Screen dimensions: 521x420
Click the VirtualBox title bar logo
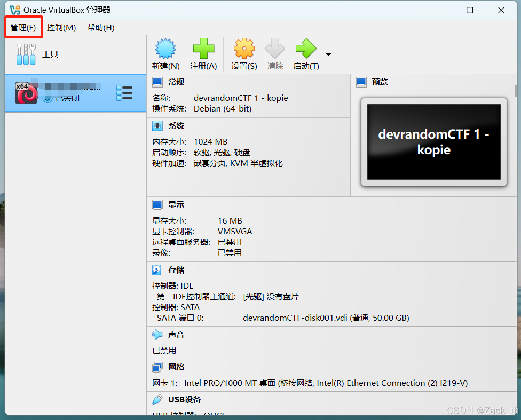pyautogui.click(x=15, y=10)
